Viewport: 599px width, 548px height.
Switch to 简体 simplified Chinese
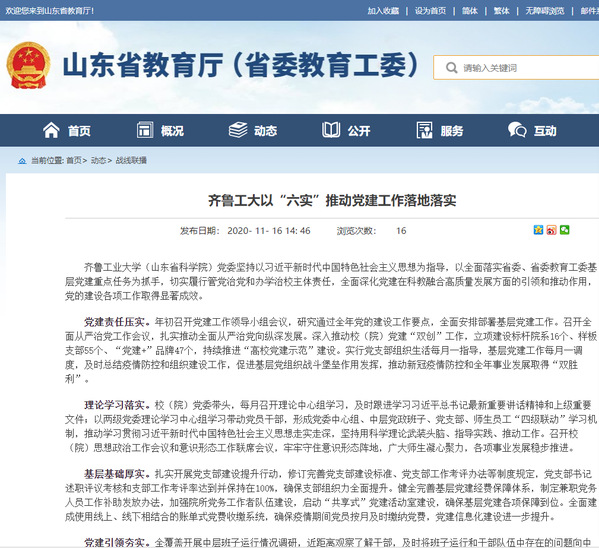click(470, 11)
